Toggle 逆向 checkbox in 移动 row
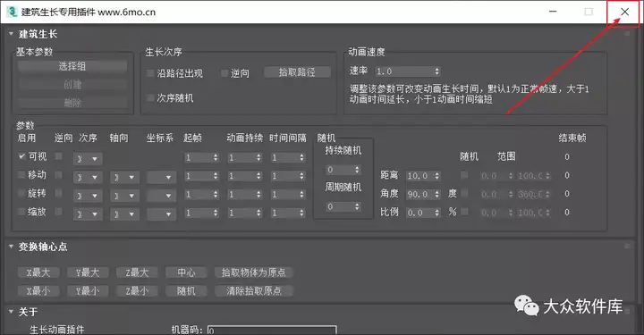This screenshot has width=644, height=335. (x=59, y=175)
